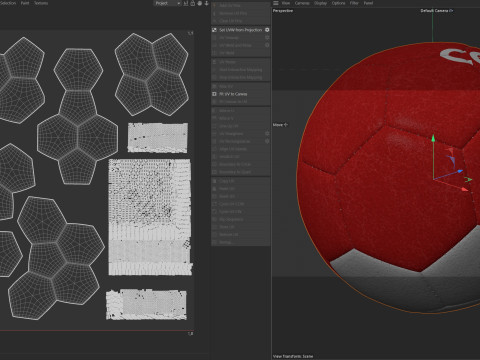Select Clear UV Pins entry
This screenshot has height=360, width=480.
230,21
